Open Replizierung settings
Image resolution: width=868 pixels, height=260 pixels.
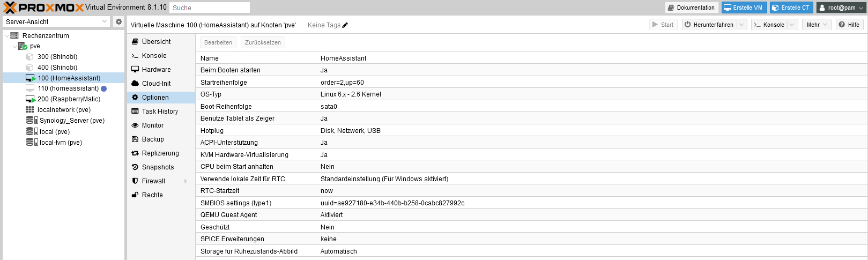161,153
